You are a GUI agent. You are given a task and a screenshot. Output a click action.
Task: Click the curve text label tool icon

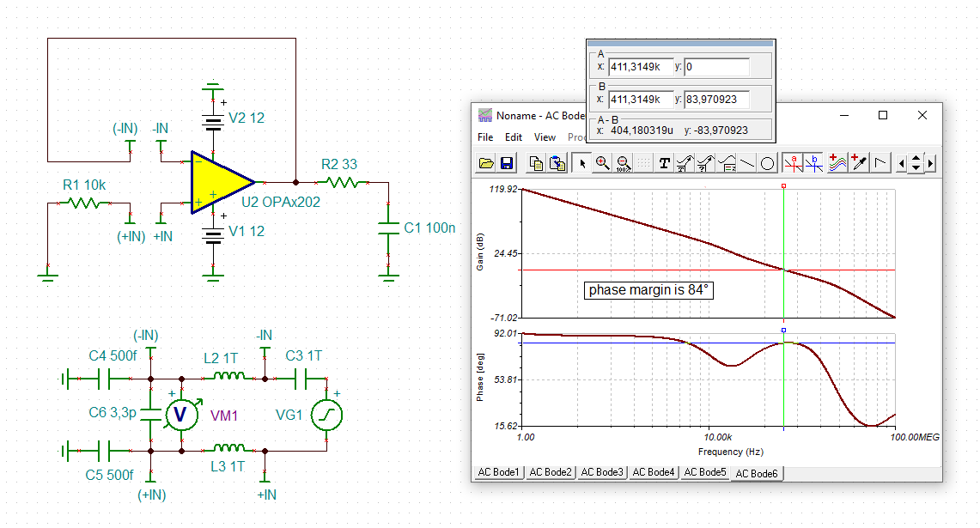pos(685,164)
